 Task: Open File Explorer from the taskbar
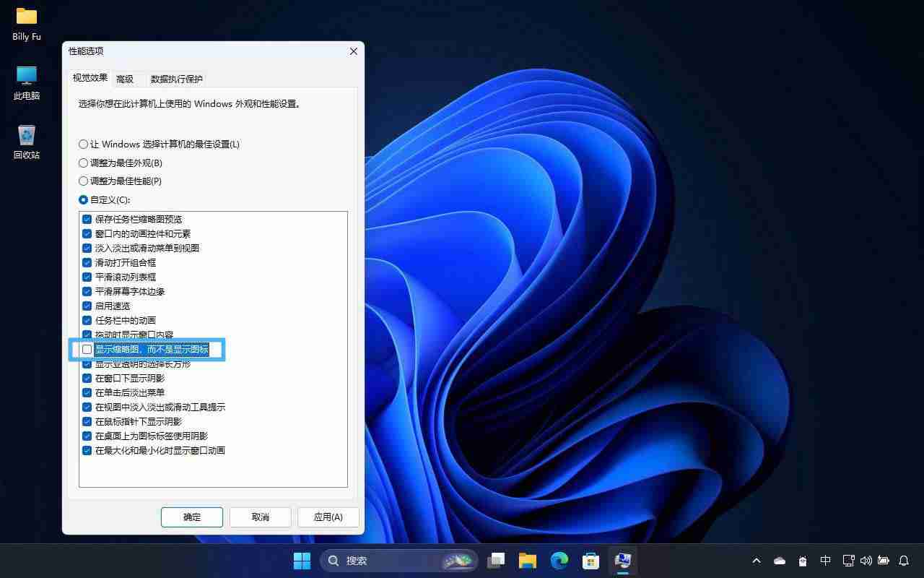point(527,560)
